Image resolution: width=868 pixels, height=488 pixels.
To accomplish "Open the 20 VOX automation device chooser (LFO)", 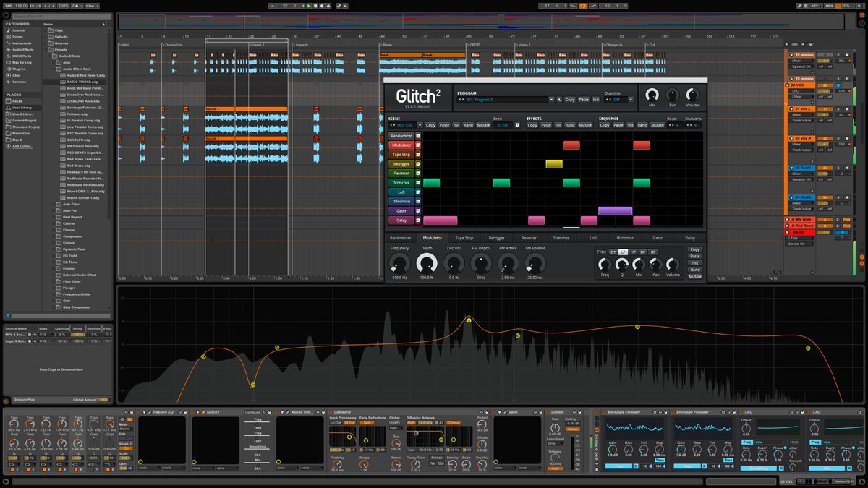I will click(801, 91).
